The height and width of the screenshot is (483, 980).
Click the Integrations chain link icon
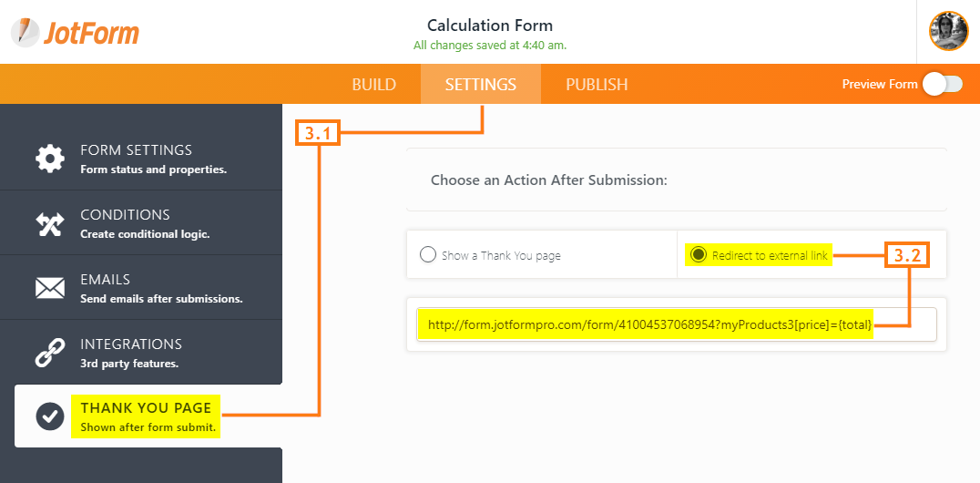(50, 353)
